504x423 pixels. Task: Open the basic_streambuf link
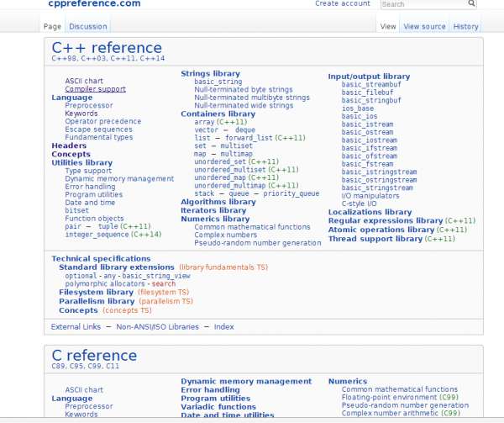point(371,85)
